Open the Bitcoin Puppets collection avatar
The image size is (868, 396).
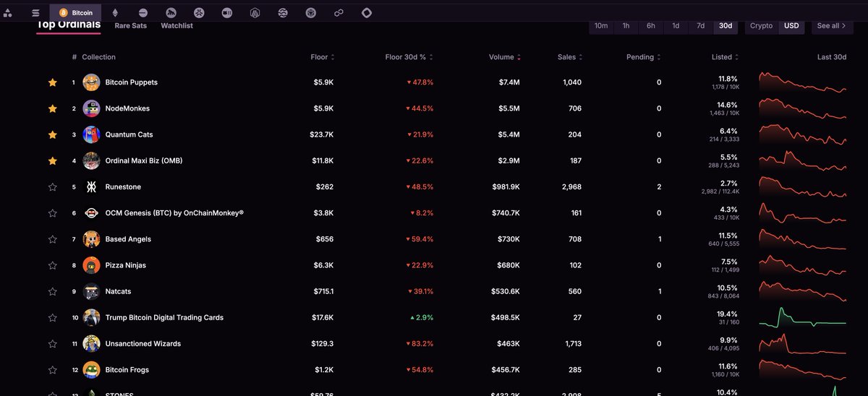point(91,82)
